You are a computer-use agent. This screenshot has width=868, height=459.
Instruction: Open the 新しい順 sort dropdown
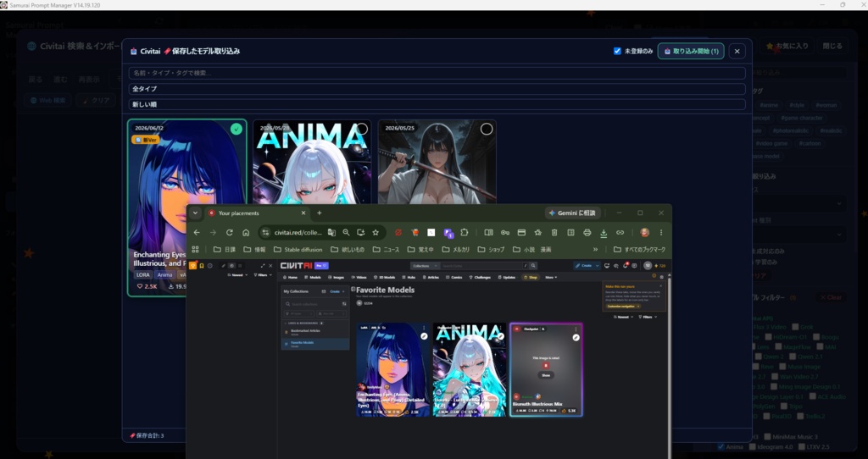coord(437,104)
